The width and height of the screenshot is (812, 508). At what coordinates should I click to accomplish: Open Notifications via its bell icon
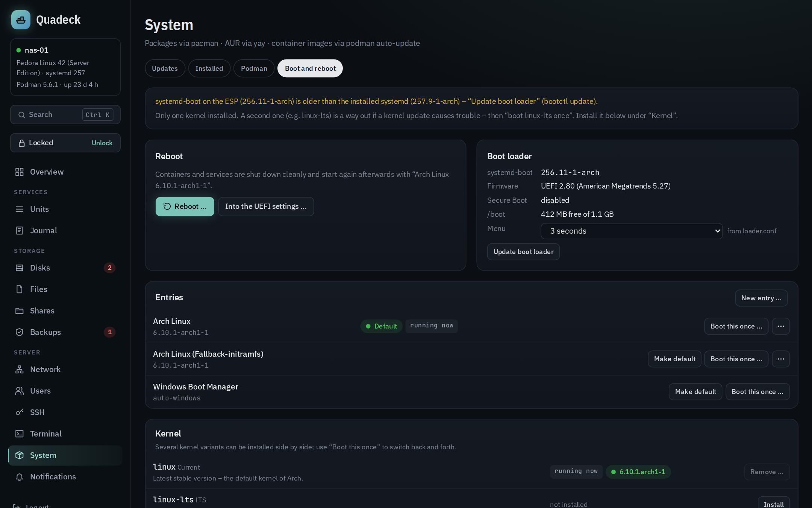20,477
